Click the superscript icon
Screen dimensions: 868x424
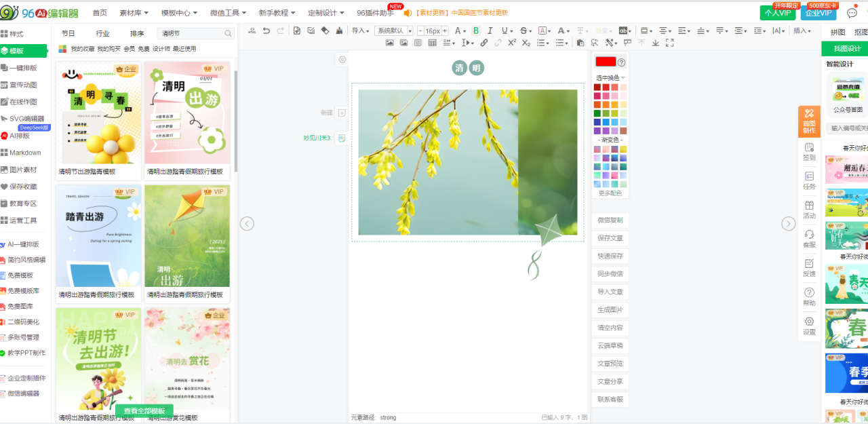pyautogui.click(x=512, y=43)
